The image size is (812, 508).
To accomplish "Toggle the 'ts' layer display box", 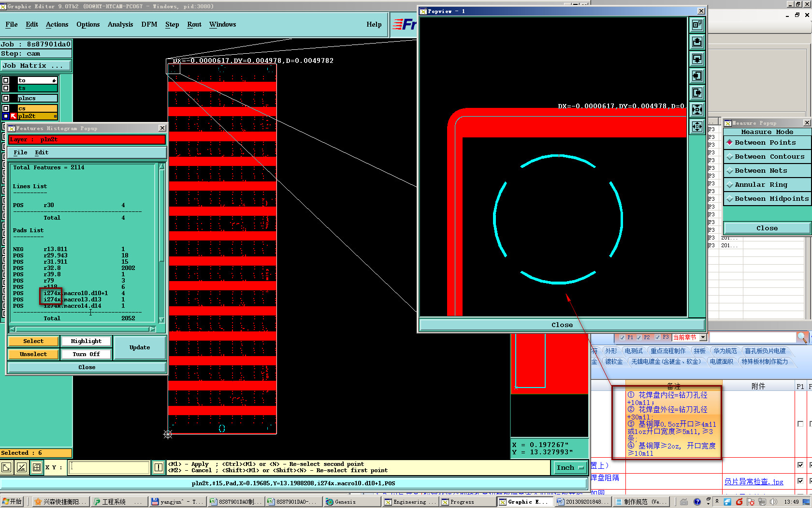I will pos(6,88).
